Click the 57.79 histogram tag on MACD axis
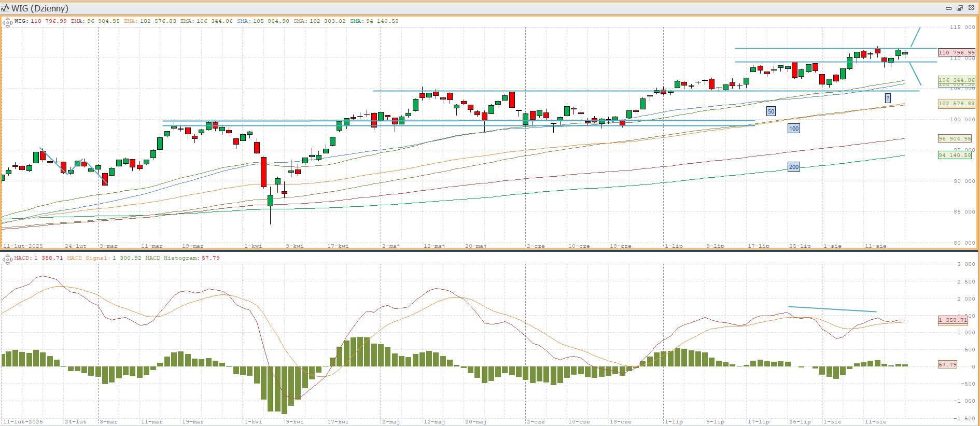The image size is (980, 426). click(x=947, y=365)
